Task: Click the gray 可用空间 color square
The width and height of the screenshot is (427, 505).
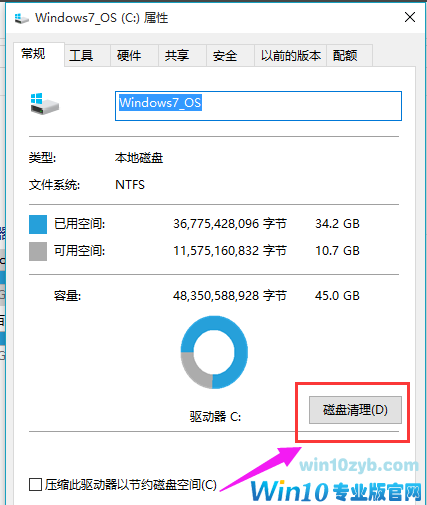Action: 38,251
